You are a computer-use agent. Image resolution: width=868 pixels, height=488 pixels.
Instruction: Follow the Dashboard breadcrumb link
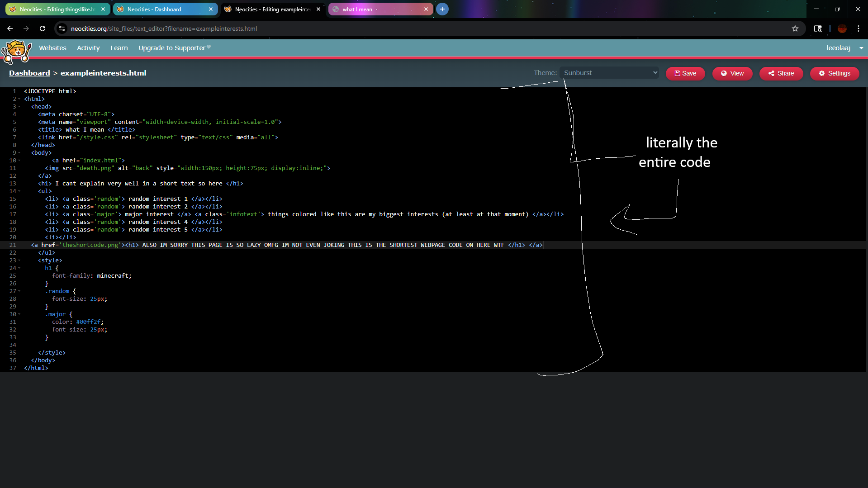pos(29,73)
